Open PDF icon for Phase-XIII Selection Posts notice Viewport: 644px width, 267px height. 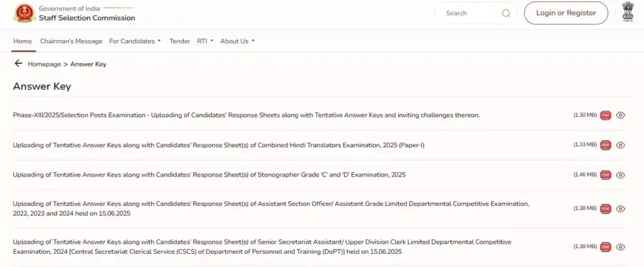click(606, 115)
